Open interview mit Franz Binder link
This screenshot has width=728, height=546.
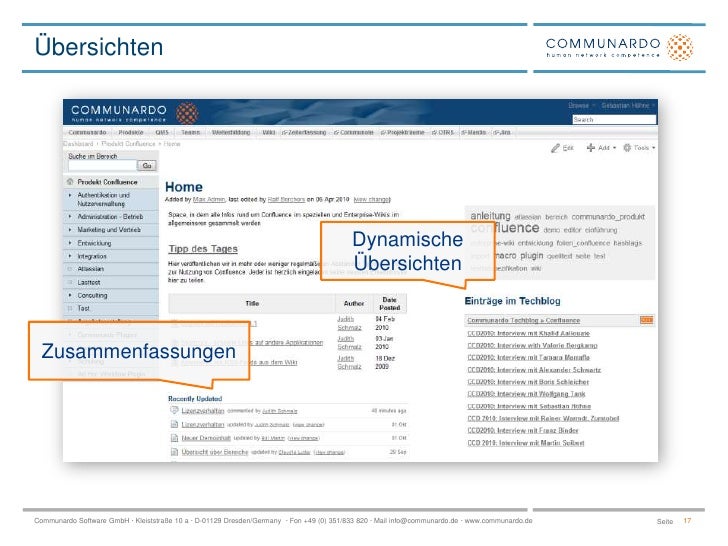pyautogui.click(x=523, y=430)
